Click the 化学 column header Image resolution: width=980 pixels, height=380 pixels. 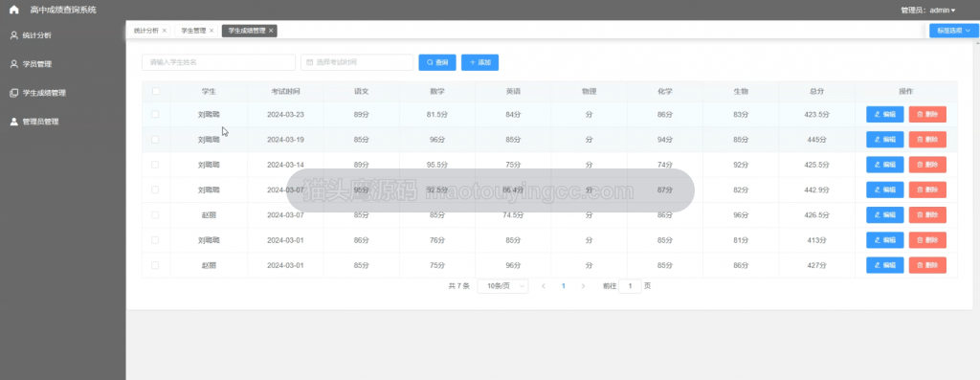tap(665, 91)
